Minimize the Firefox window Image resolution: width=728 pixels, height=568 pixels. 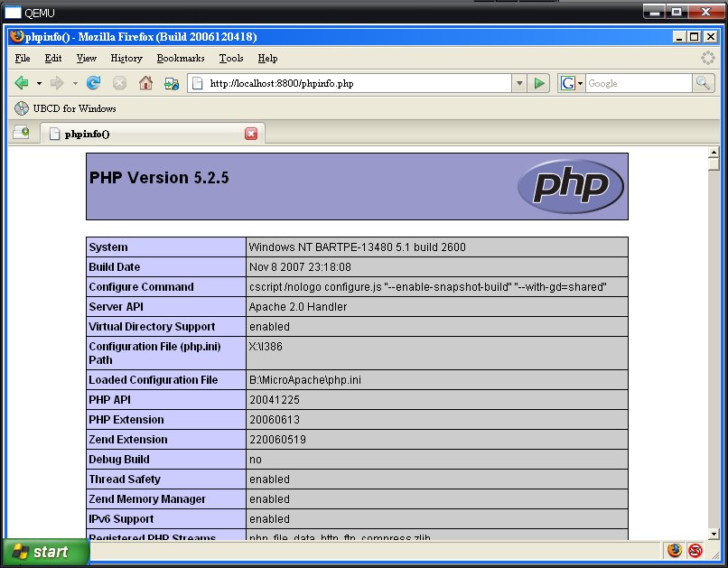679,36
